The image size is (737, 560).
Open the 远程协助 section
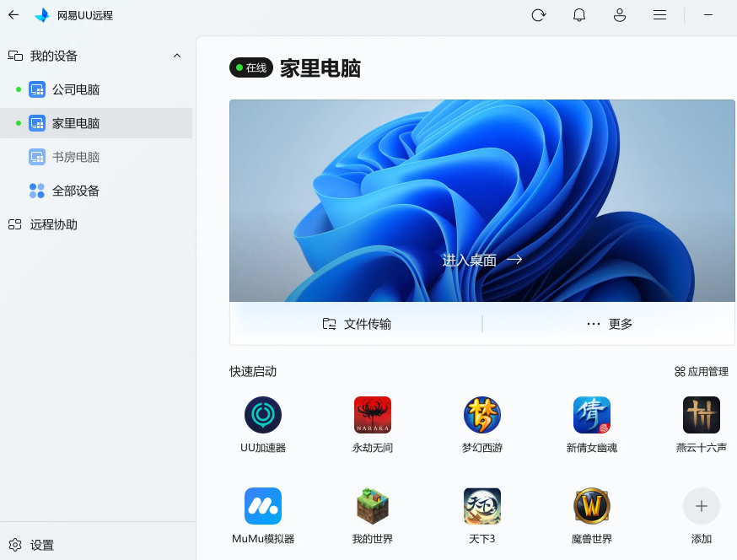click(x=54, y=224)
